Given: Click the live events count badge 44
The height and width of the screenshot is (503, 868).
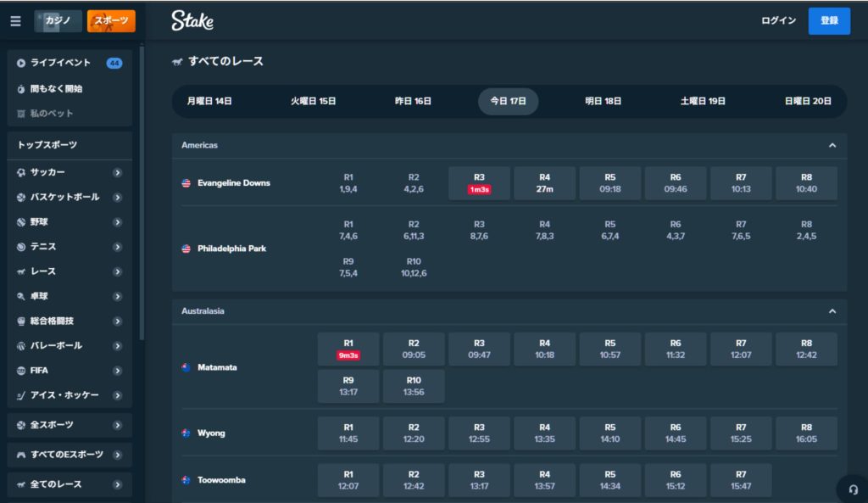Looking at the screenshot, I should [114, 63].
